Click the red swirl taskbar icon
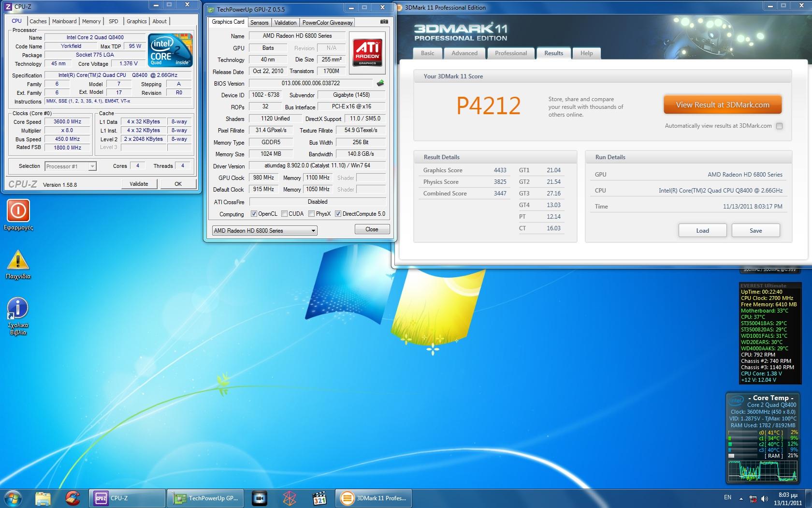The height and width of the screenshot is (508, 812). pyautogui.click(x=72, y=498)
